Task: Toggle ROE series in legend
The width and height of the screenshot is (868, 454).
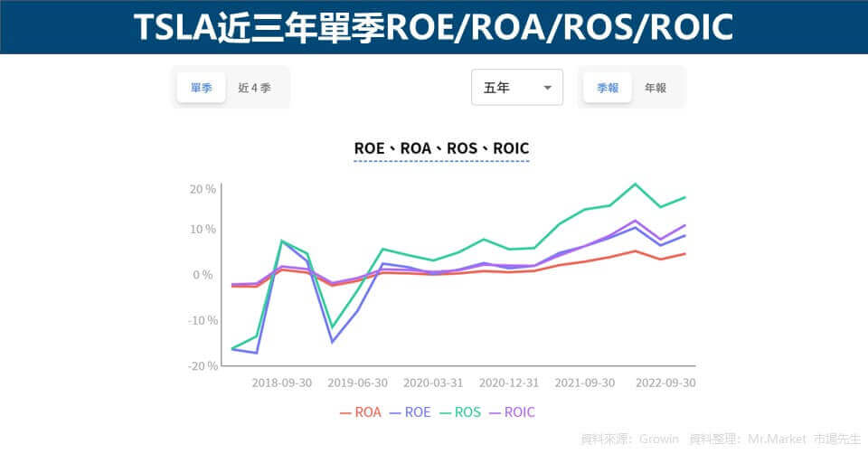Action: (x=410, y=412)
